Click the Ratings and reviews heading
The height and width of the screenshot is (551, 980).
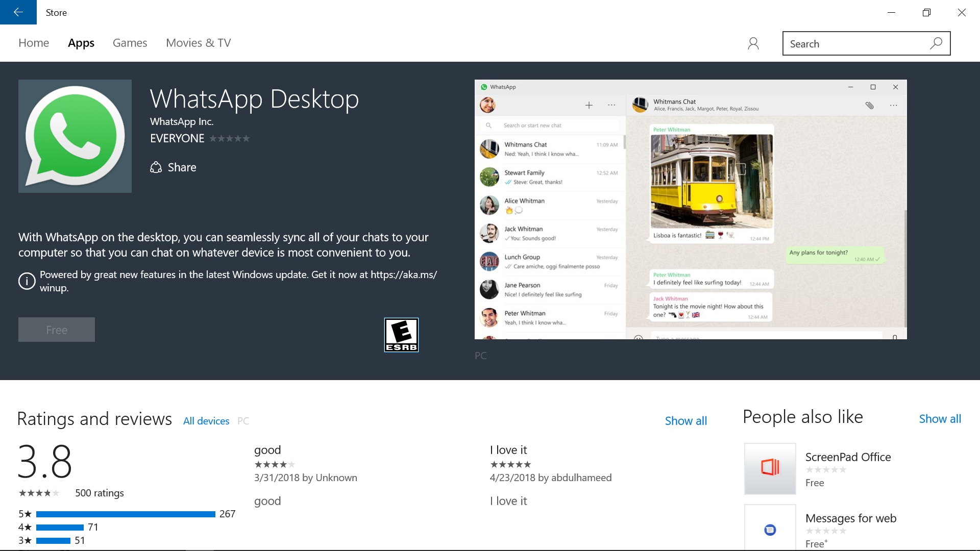click(x=94, y=419)
